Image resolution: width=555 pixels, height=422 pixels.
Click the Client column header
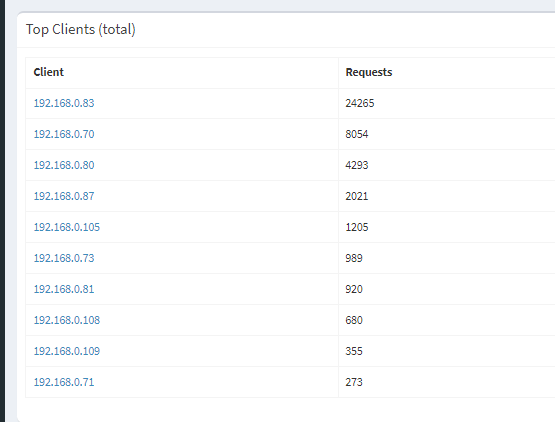tap(48, 72)
